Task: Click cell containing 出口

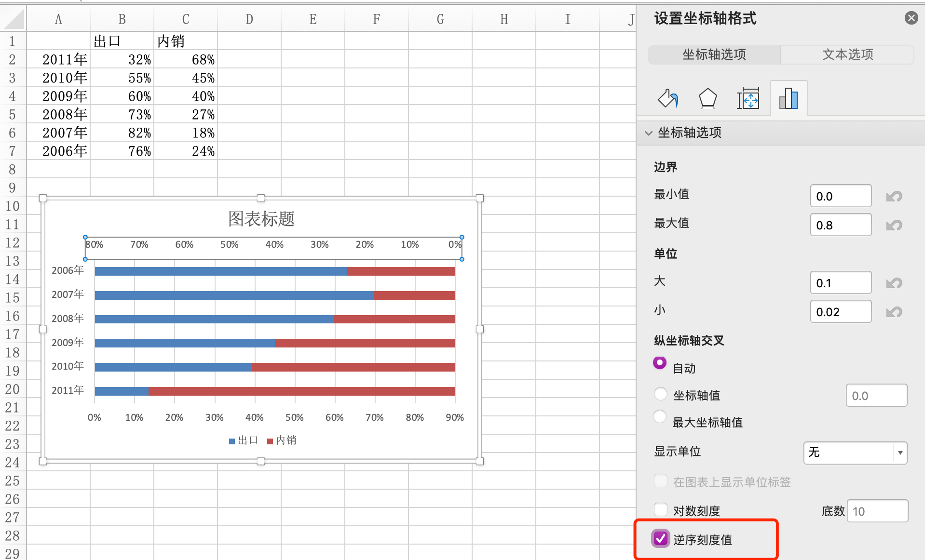Action: click(x=122, y=41)
